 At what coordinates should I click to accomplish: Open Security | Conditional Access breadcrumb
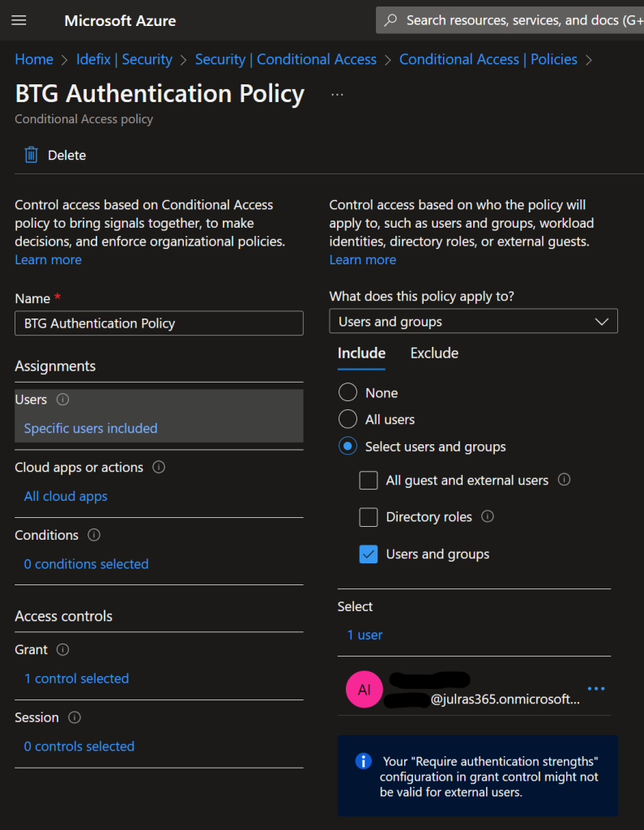point(286,59)
